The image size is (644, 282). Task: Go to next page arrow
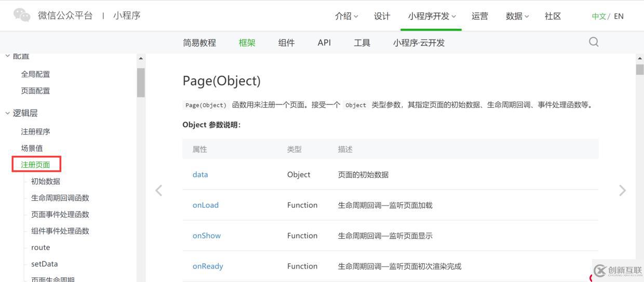[x=622, y=191]
